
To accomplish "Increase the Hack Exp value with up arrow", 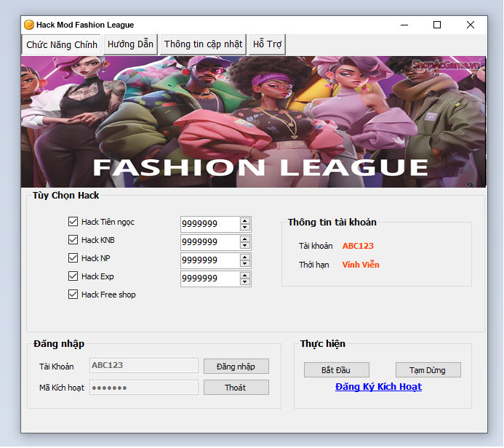I will [x=245, y=276].
